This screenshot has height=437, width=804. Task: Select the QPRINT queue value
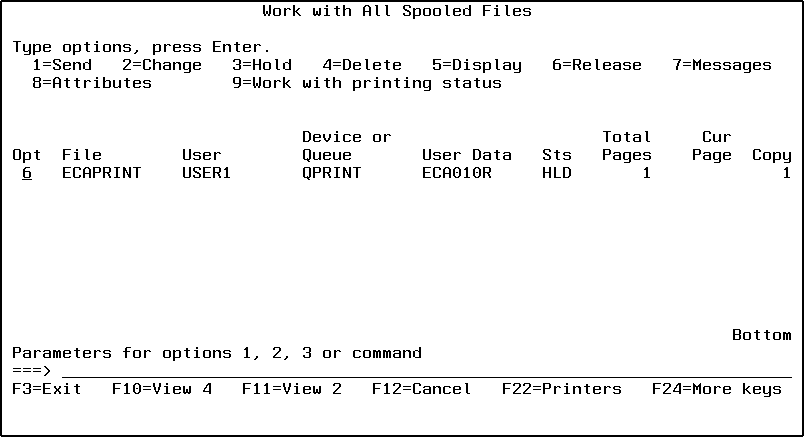point(331,173)
